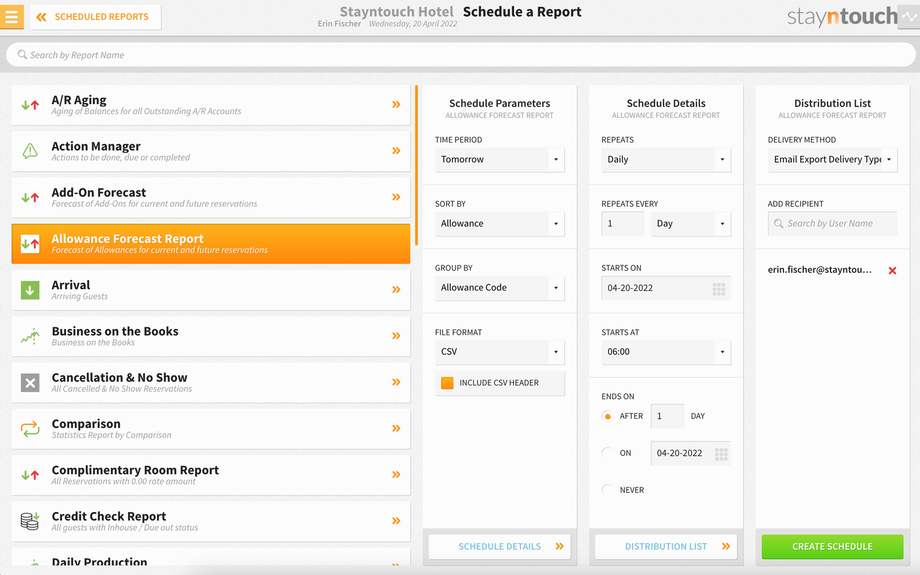Click the Complimentary Room Report arrows icon
The width and height of the screenshot is (920, 575).
30,475
